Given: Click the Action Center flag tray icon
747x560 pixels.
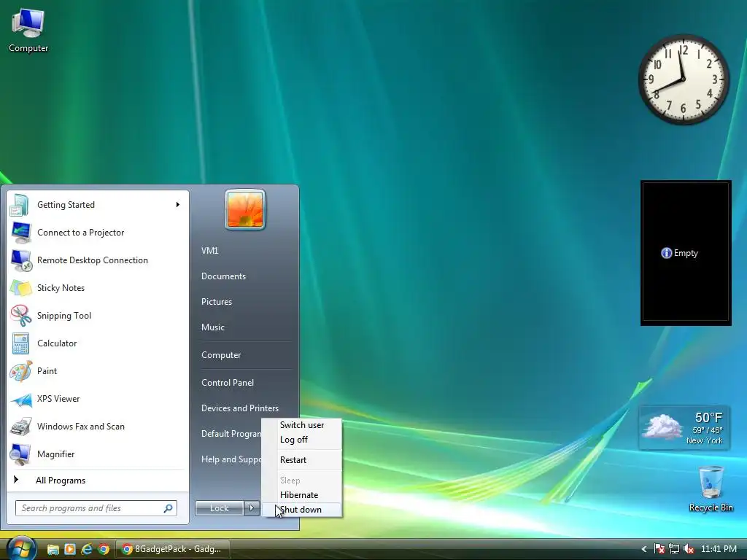Looking at the screenshot, I should tap(659, 549).
